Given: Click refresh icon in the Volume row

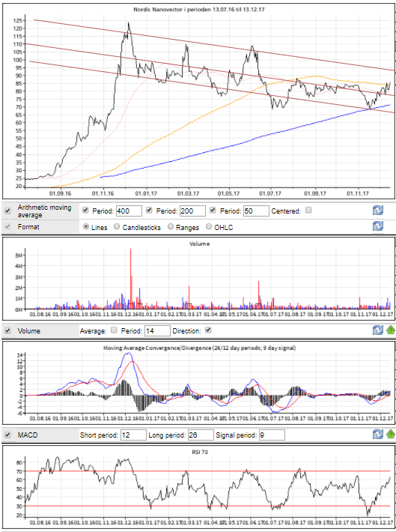Looking at the screenshot, I should [378, 330].
